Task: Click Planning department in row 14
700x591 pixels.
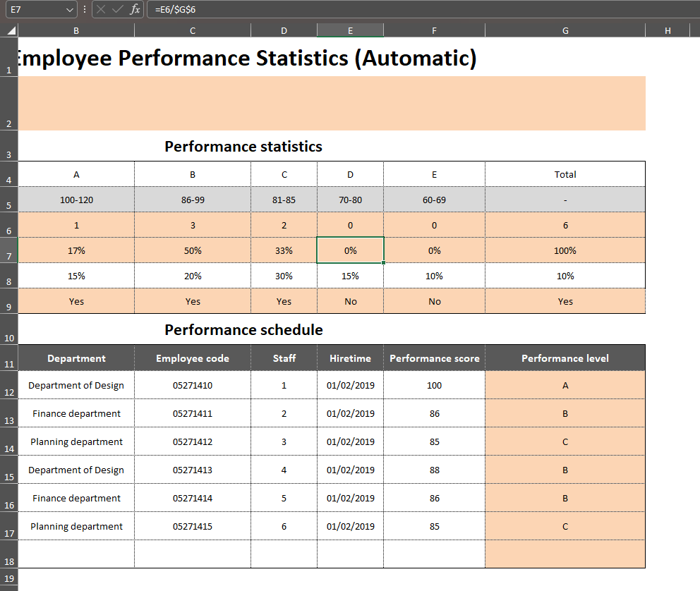Action: point(76,441)
